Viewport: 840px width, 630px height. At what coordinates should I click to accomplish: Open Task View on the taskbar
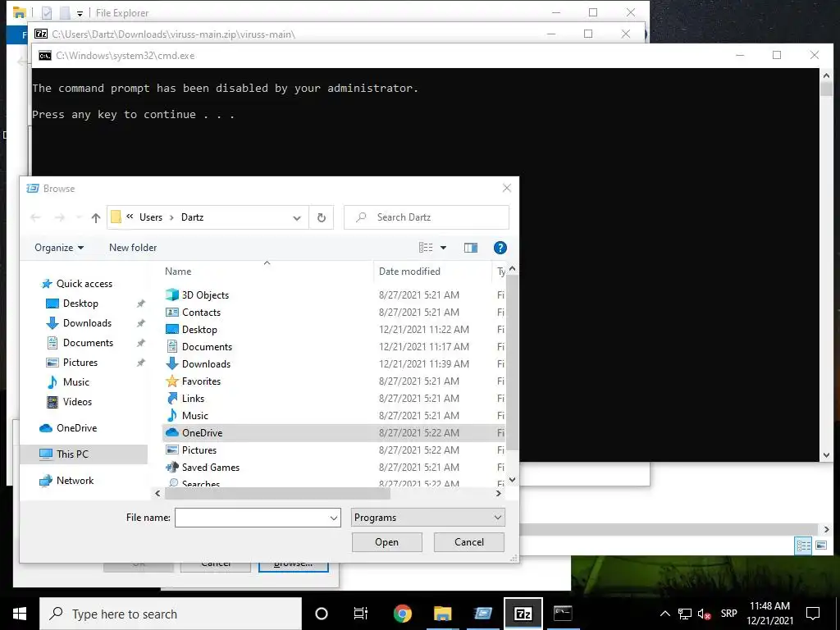[361, 614]
